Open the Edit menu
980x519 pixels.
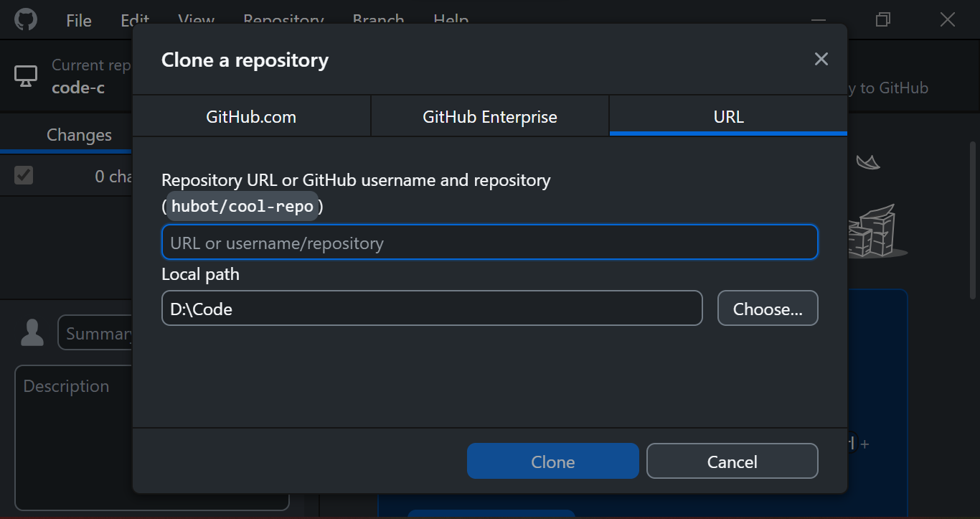[x=135, y=19]
